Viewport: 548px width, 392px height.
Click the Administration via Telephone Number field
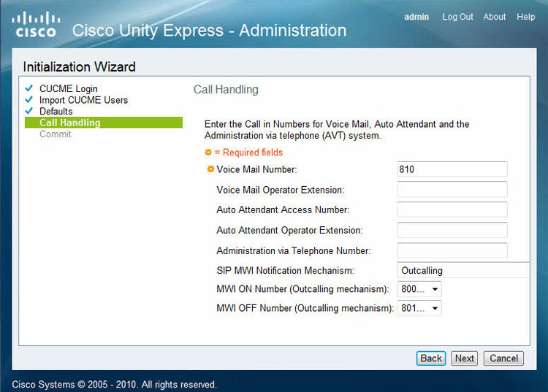(x=452, y=250)
